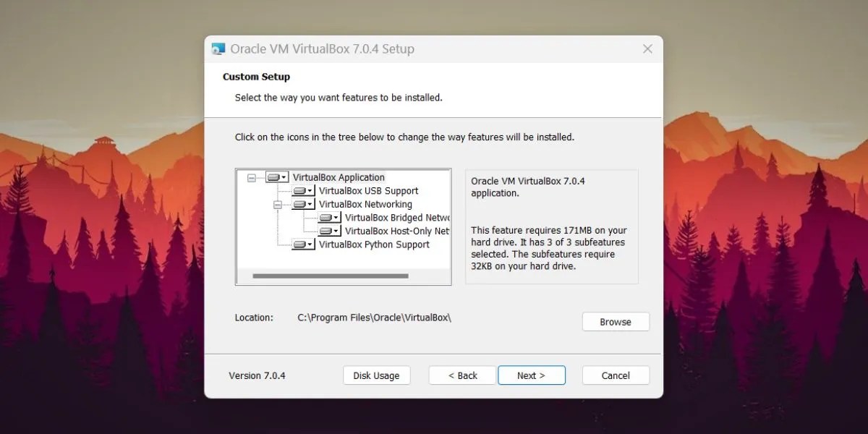This screenshot has height=434, width=868.
Task: Click the drive icon beside VirtualBox Bridged Networking
Action: (x=325, y=217)
